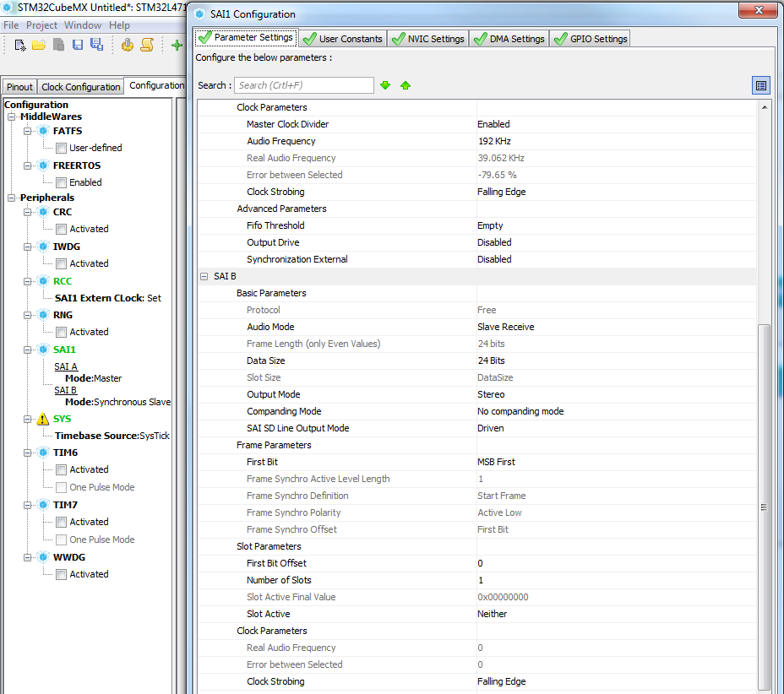
Task: Click the scrollbar up arrow in parameter list
Action: (x=764, y=107)
